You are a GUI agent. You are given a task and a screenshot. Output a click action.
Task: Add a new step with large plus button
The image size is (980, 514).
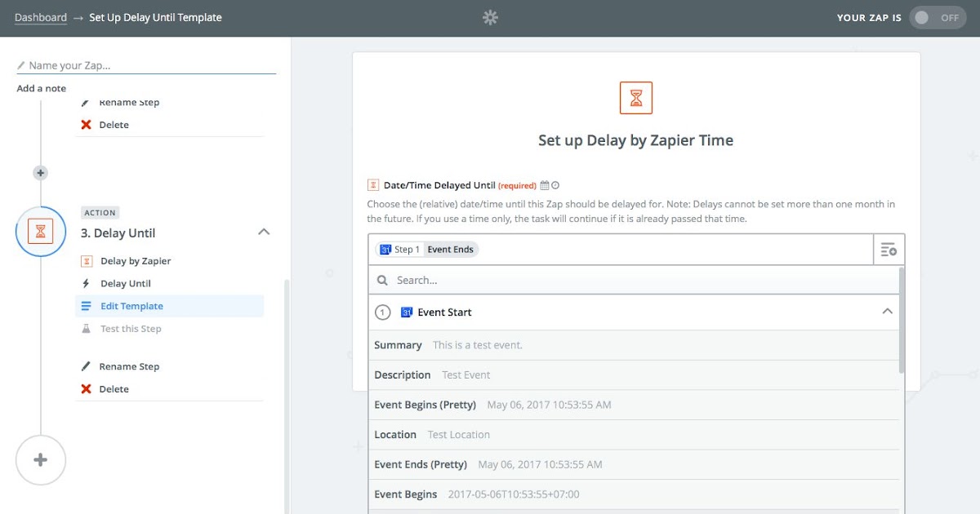pos(41,459)
